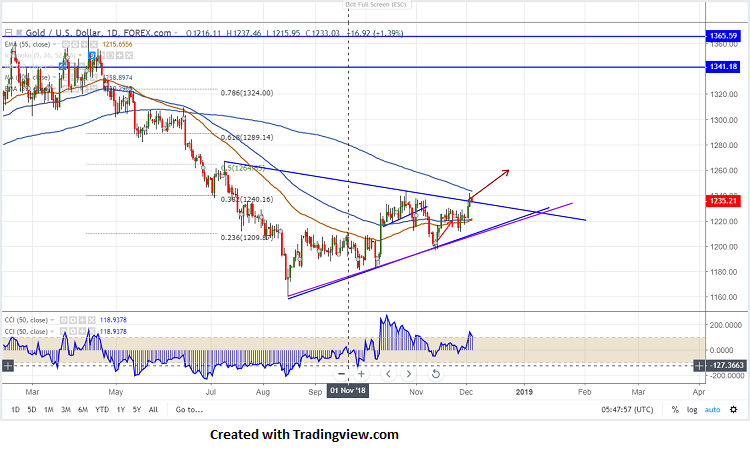Toggle percent scale mode
Viewport: 750px width, 452px height.
coord(675,410)
